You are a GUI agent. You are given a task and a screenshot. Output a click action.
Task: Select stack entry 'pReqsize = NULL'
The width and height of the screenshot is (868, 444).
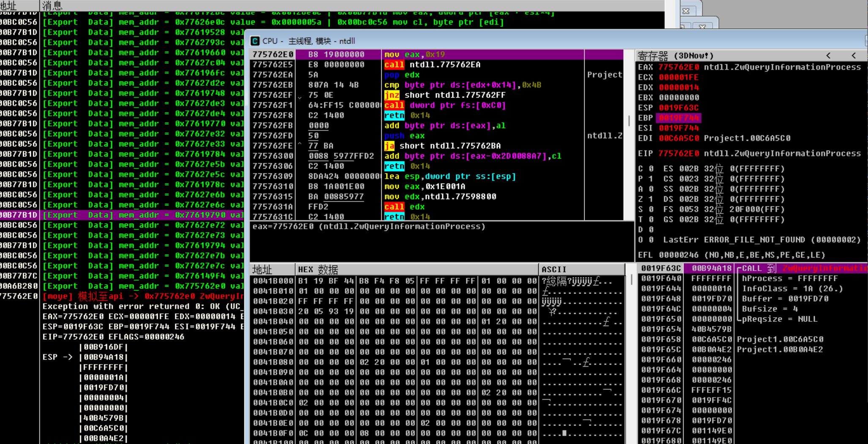point(780,319)
